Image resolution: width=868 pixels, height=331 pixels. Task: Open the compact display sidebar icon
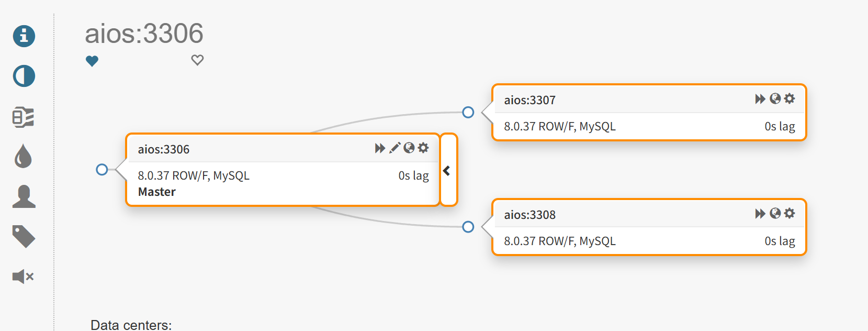pyautogui.click(x=24, y=117)
